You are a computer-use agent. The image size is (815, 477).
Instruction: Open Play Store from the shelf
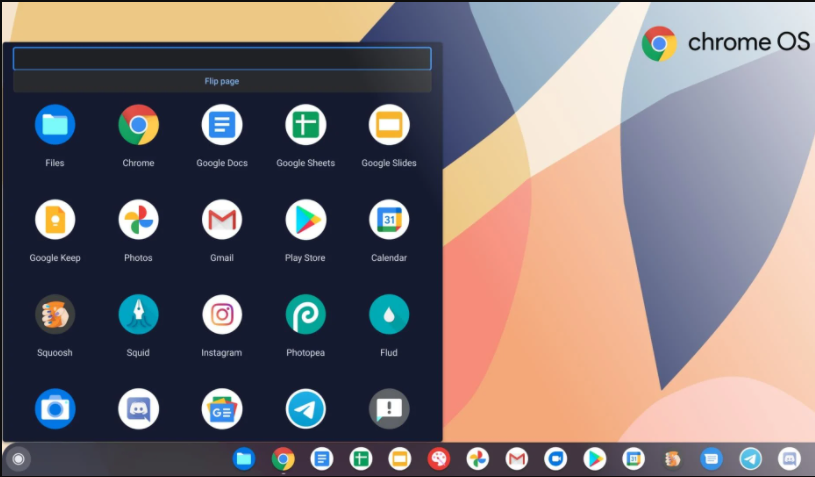click(595, 459)
